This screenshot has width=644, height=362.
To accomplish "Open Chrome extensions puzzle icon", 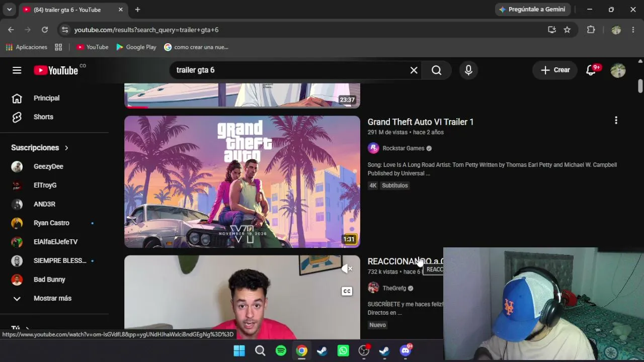I will (591, 30).
